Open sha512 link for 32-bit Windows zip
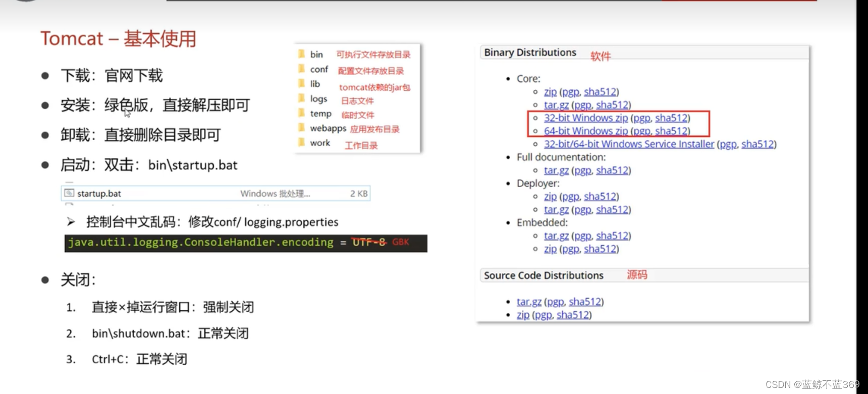 (671, 118)
